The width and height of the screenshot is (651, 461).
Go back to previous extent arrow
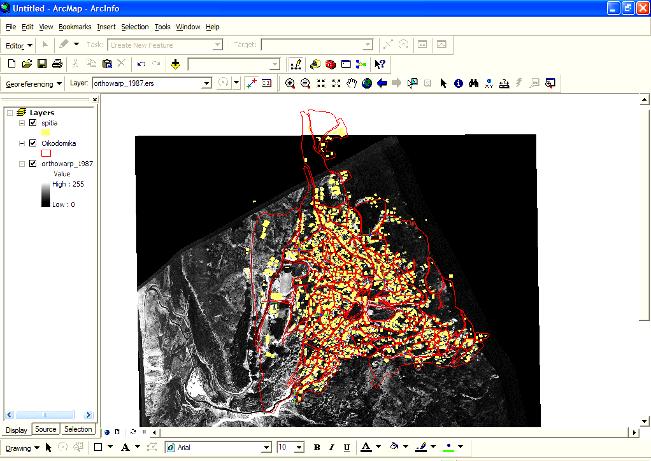pyautogui.click(x=382, y=83)
